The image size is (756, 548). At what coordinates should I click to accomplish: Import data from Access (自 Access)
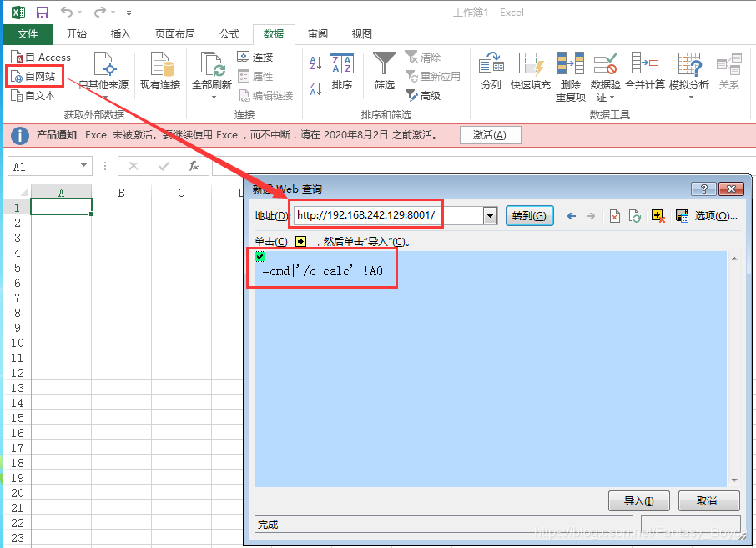point(41,58)
